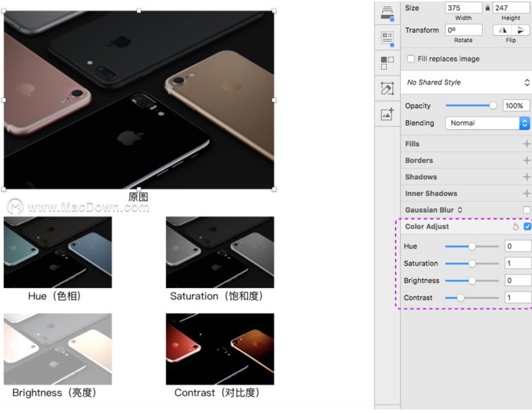Disable the Color Adjust checkbox
This screenshot has width=532, height=413.
pos(527,226)
